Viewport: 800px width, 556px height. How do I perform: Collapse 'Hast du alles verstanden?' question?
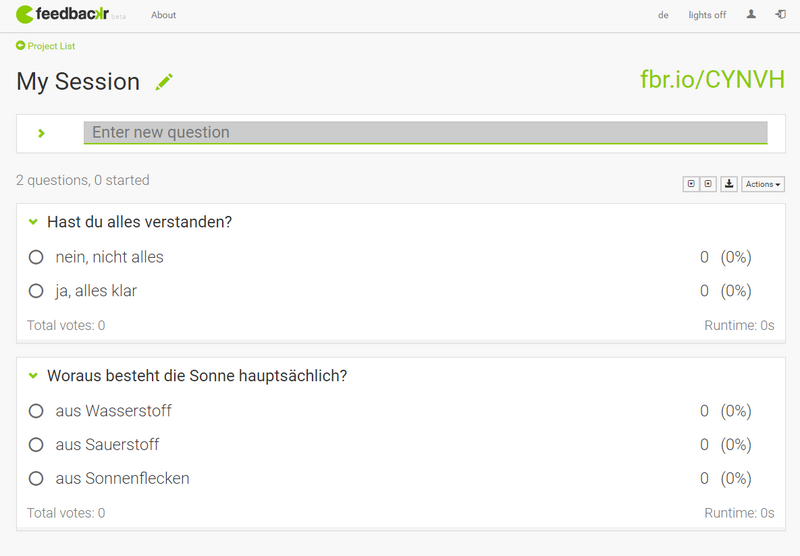click(x=33, y=222)
